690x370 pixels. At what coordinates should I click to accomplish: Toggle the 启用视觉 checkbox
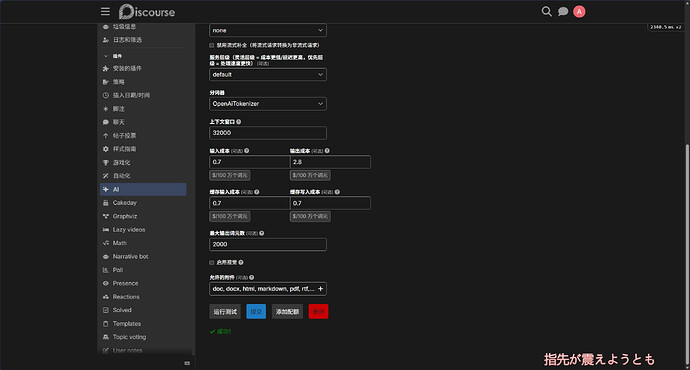(212, 263)
